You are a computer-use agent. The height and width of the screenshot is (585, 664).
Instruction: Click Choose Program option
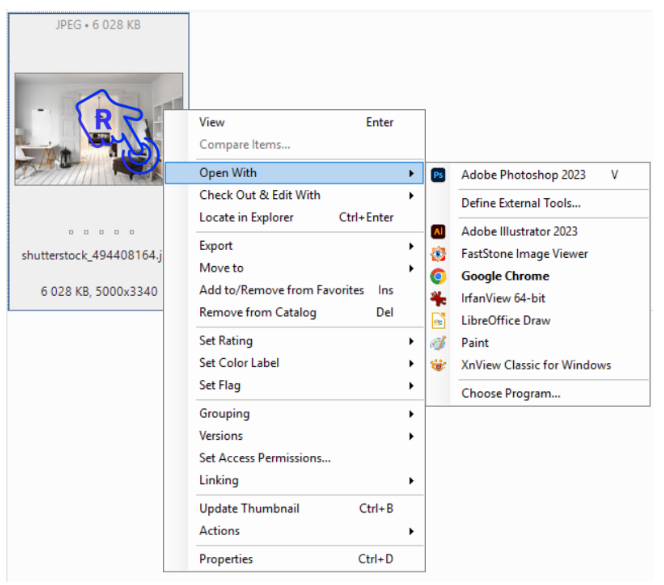point(510,393)
